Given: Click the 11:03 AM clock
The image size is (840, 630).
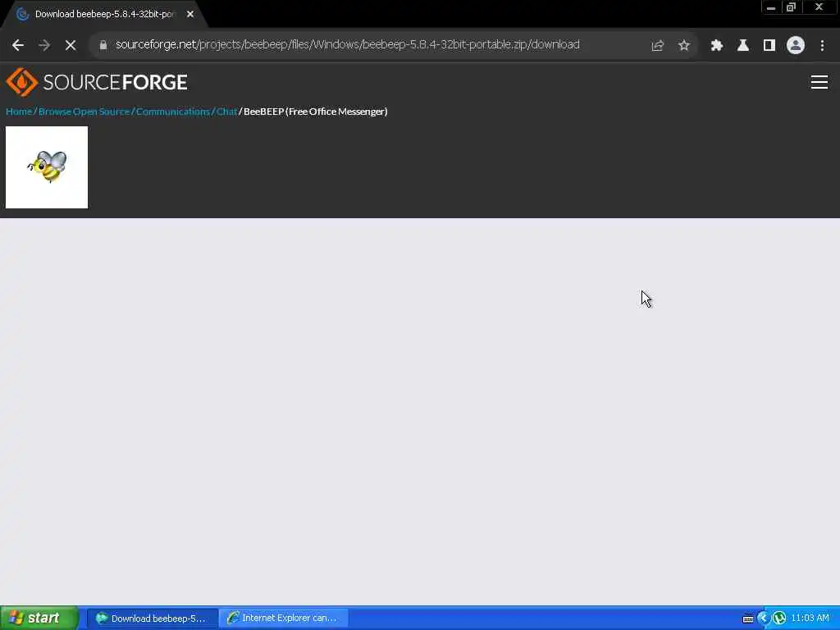Looking at the screenshot, I should pyautogui.click(x=810, y=619).
